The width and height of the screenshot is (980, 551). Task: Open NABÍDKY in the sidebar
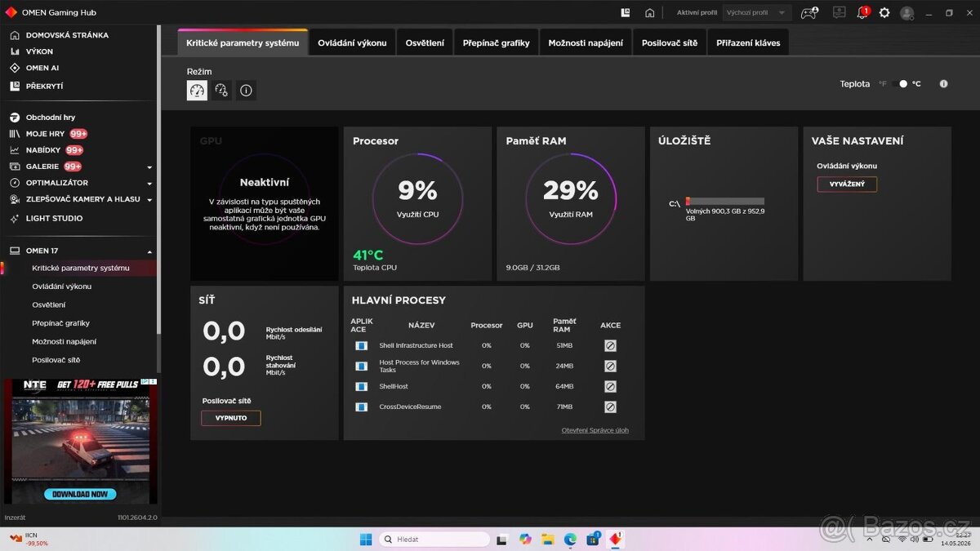point(43,150)
